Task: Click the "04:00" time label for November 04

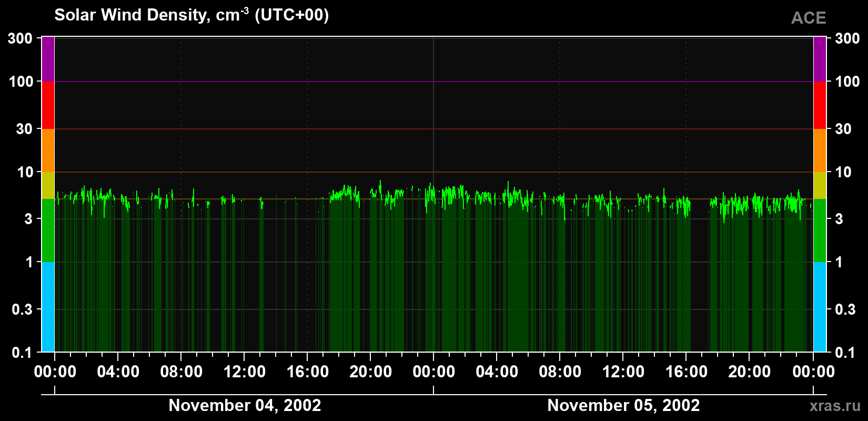Action: click(118, 372)
